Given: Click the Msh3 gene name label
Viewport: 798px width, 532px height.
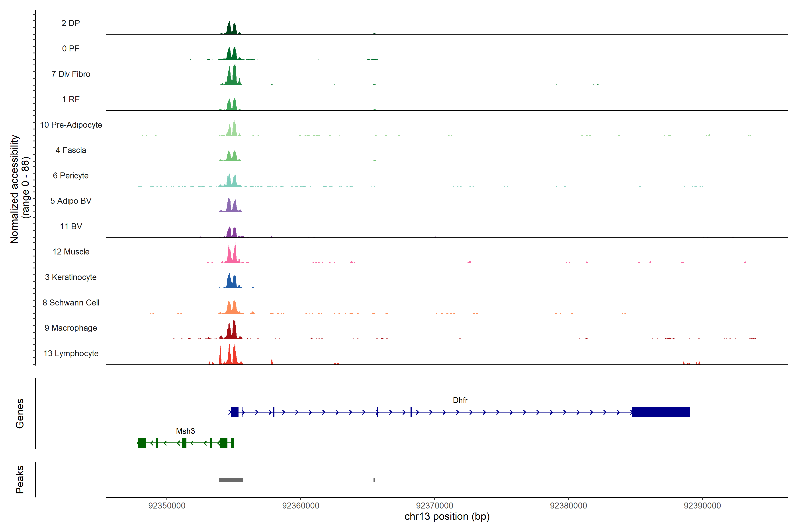Looking at the screenshot, I should tap(185, 431).
